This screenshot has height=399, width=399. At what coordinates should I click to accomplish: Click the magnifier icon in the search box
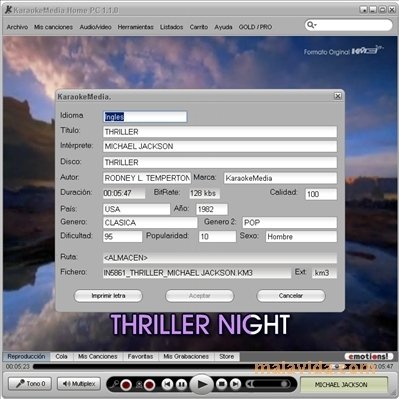[311, 25]
